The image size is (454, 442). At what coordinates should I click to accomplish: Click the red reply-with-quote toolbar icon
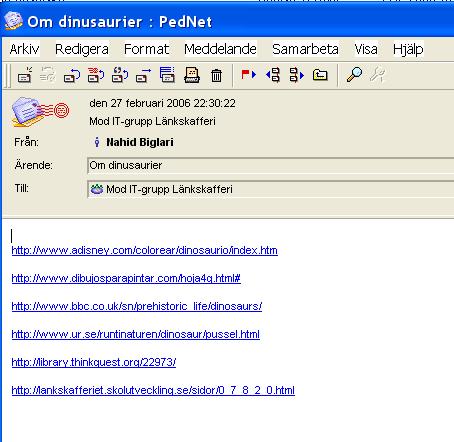click(96, 75)
